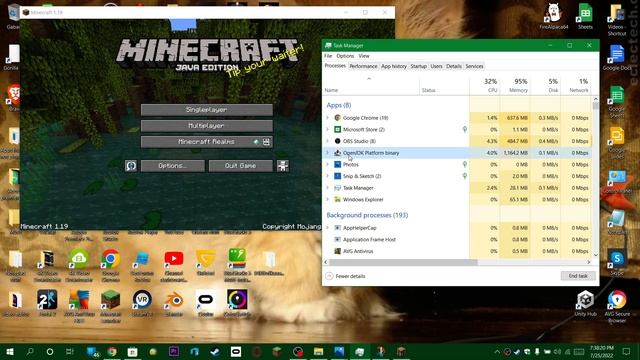640x360 pixels.
Task: Open the Google Chrome desktop shortcut
Action: click(111, 265)
